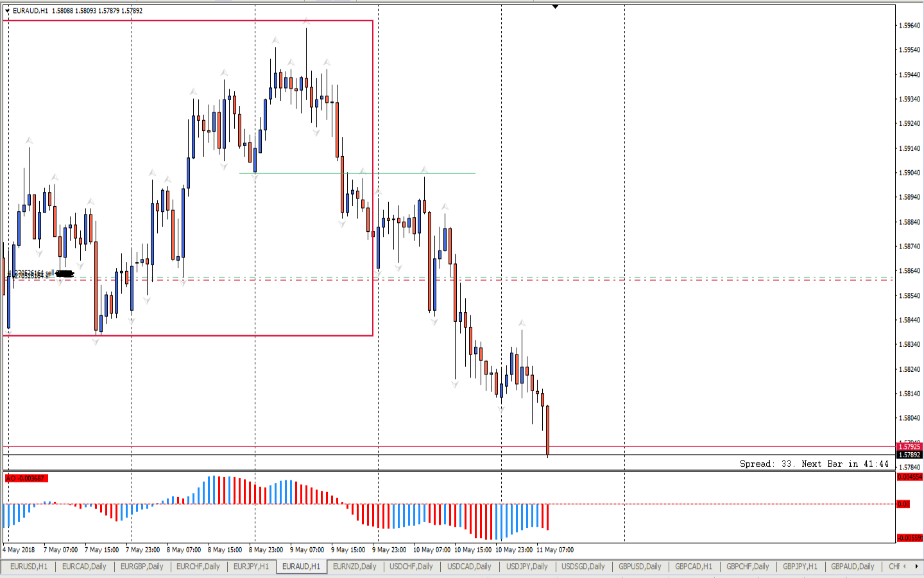Click the 1.58640 price scale value
The height and width of the screenshot is (578, 924).
[909, 271]
